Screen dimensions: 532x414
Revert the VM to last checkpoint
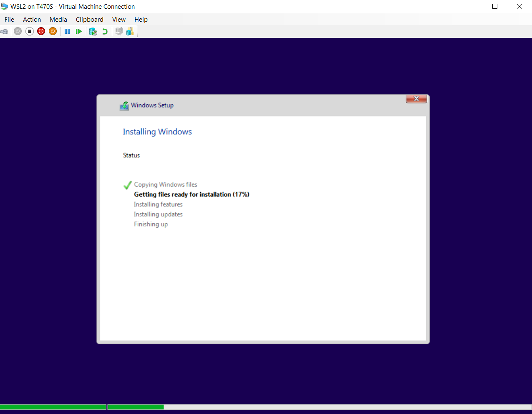(105, 31)
